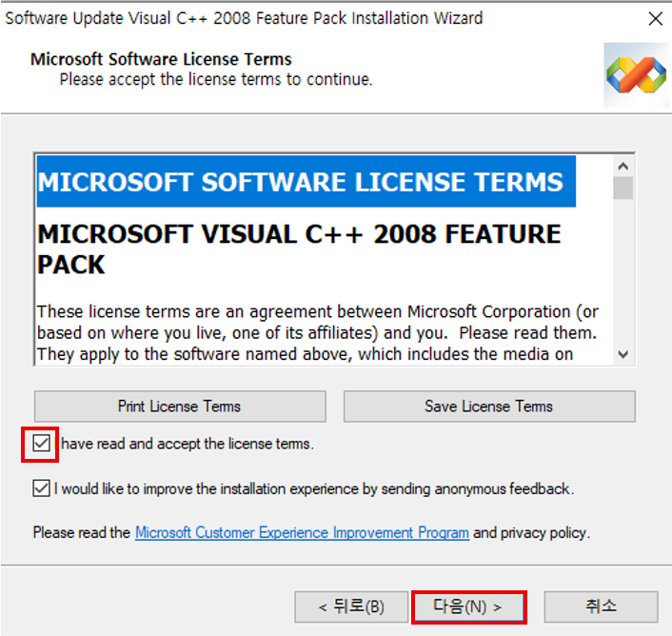The height and width of the screenshot is (636, 672).
Task: Cancel setup with the 취소 button
Action: (x=601, y=606)
